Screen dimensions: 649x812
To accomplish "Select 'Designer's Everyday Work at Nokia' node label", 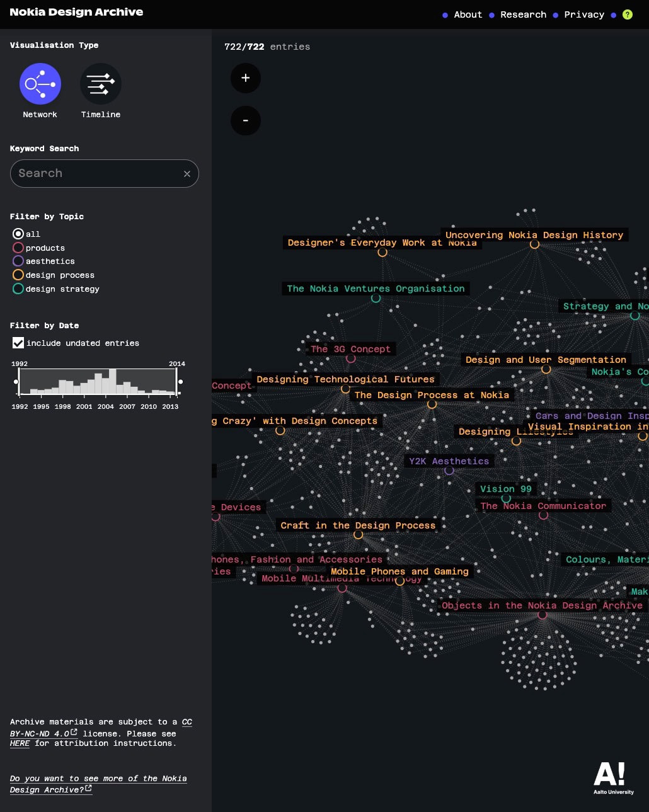I will 382,243.
